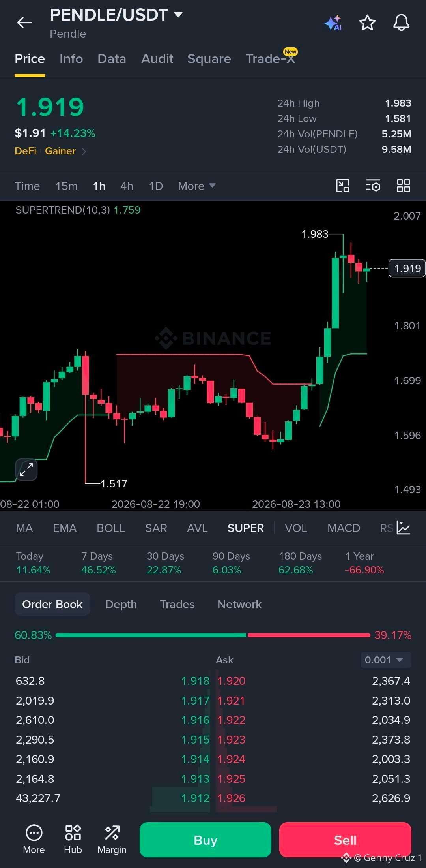Enable the EMA indicator
Image resolution: width=426 pixels, height=868 pixels.
65,528
